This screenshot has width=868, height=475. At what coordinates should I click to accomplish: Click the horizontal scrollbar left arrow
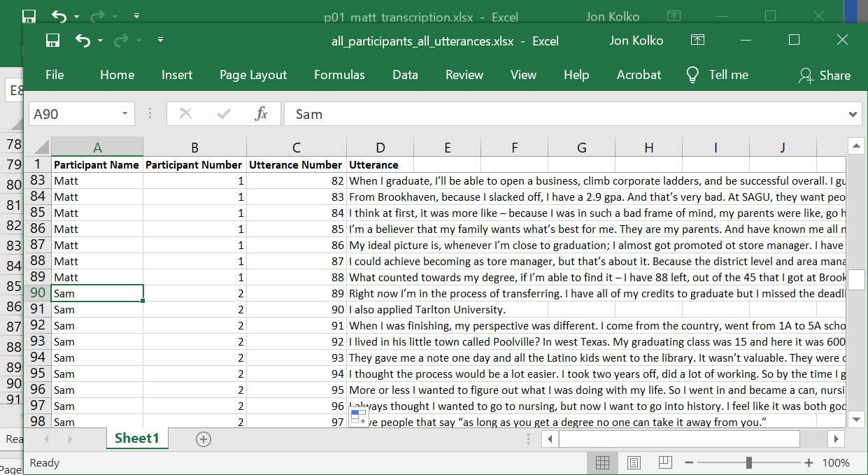click(x=550, y=439)
